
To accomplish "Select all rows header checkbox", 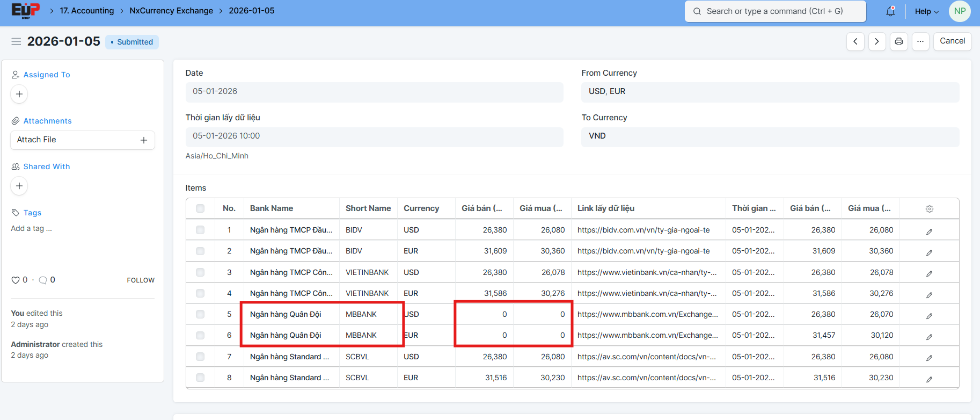I will (x=200, y=208).
